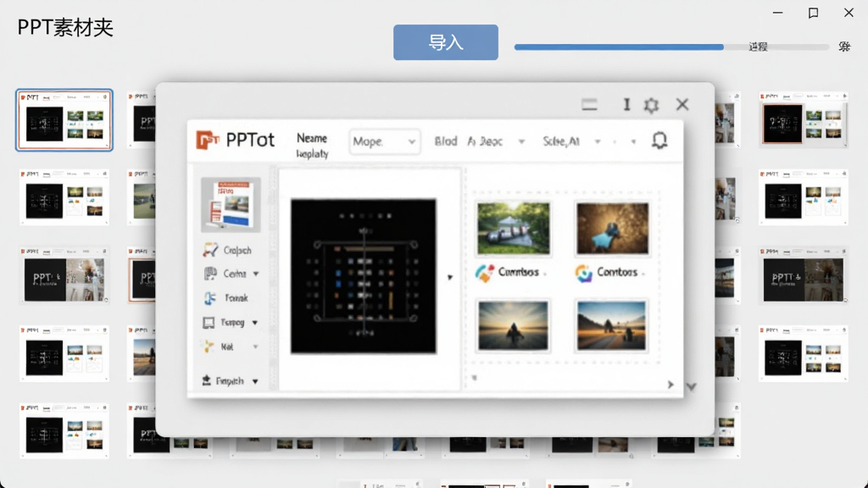Expand the "A Reoc" dropdown arrow
868x488 pixels.
(x=521, y=141)
